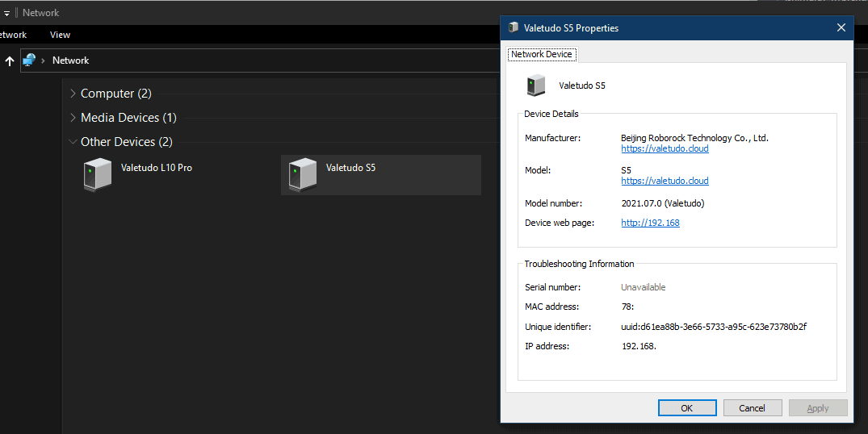Click the Properties dialog title bar icon
Viewport: 868px width, 434px height.
pos(514,27)
